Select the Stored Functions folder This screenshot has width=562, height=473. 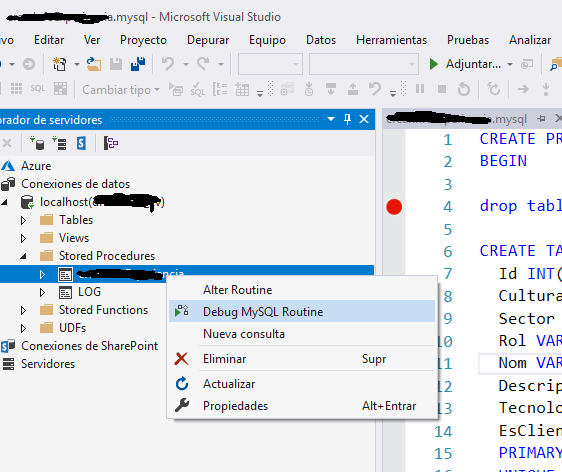(103, 310)
